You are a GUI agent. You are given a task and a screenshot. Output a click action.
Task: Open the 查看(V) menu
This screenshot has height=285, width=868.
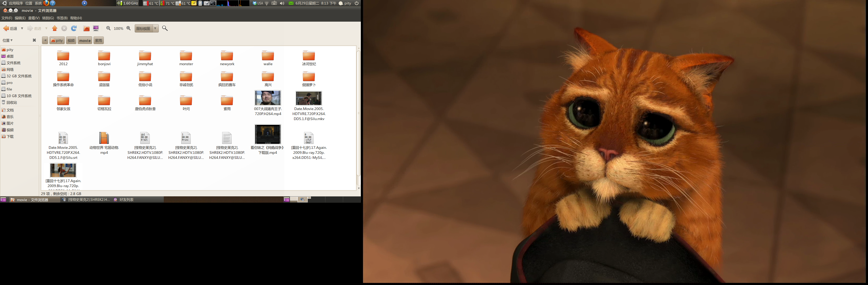[34, 18]
